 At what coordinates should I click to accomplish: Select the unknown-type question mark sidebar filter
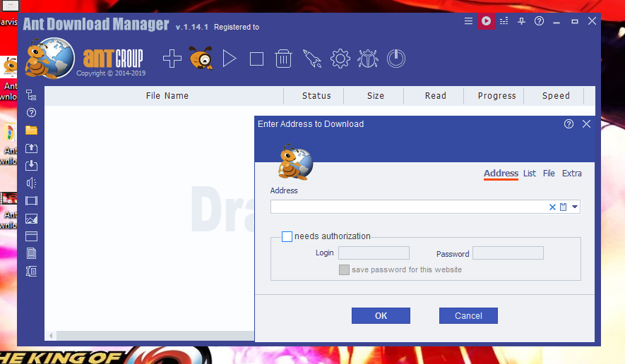click(x=31, y=113)
